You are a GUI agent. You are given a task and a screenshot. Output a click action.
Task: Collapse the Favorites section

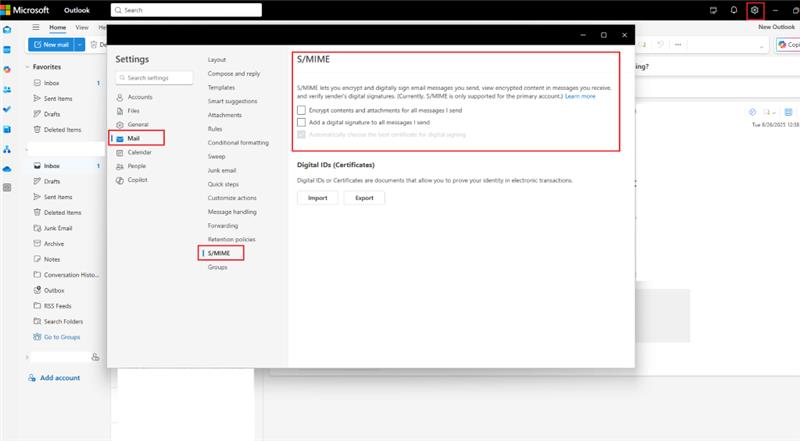[27, 67]
